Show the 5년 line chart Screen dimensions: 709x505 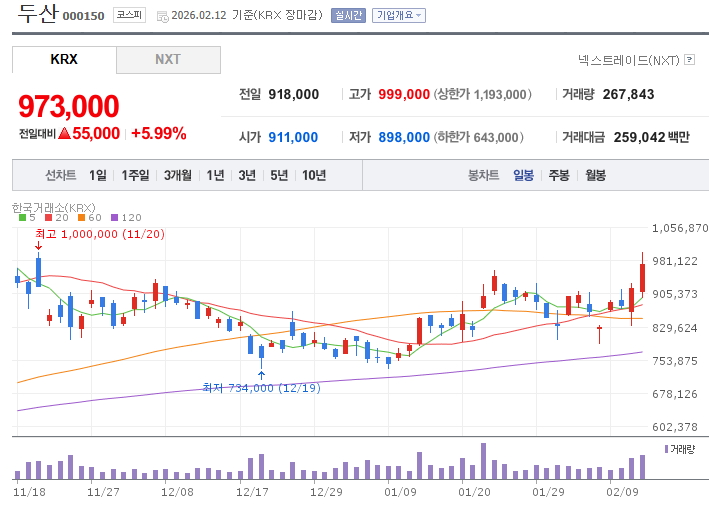coord(279,175)
